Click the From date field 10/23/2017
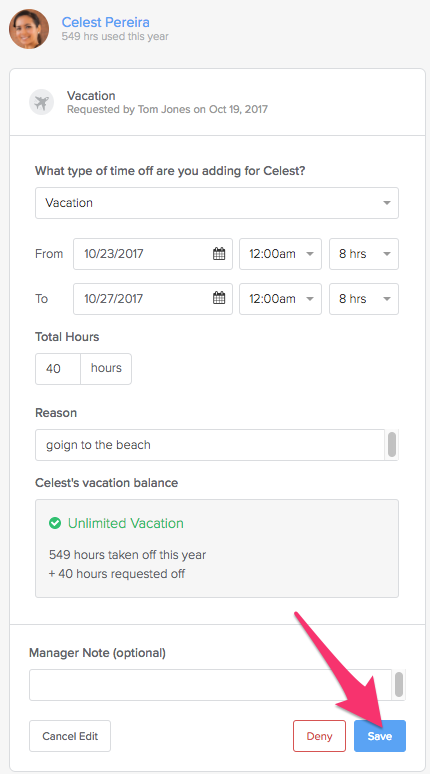The image size is (430, 774). tap(153, 254)
